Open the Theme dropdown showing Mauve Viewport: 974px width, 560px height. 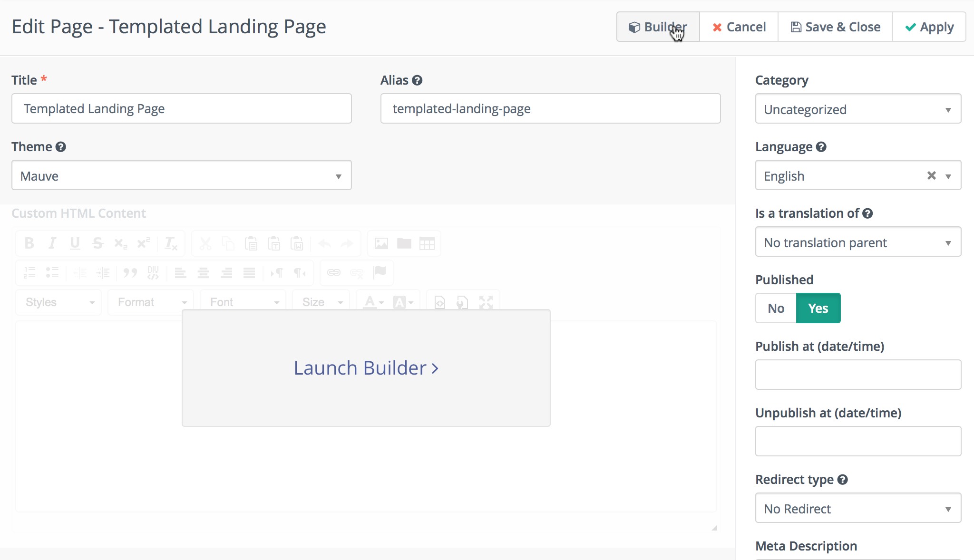(181, 175)
